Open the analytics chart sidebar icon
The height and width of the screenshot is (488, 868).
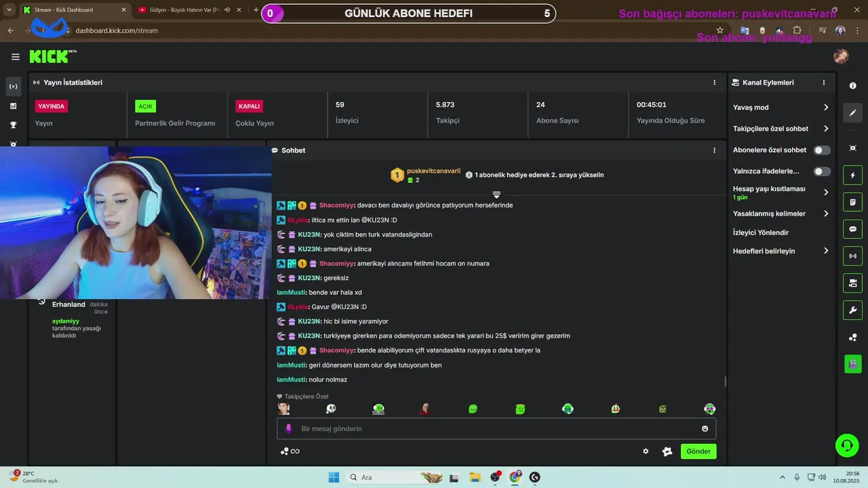pyautogui.click(x=13, y=106)
